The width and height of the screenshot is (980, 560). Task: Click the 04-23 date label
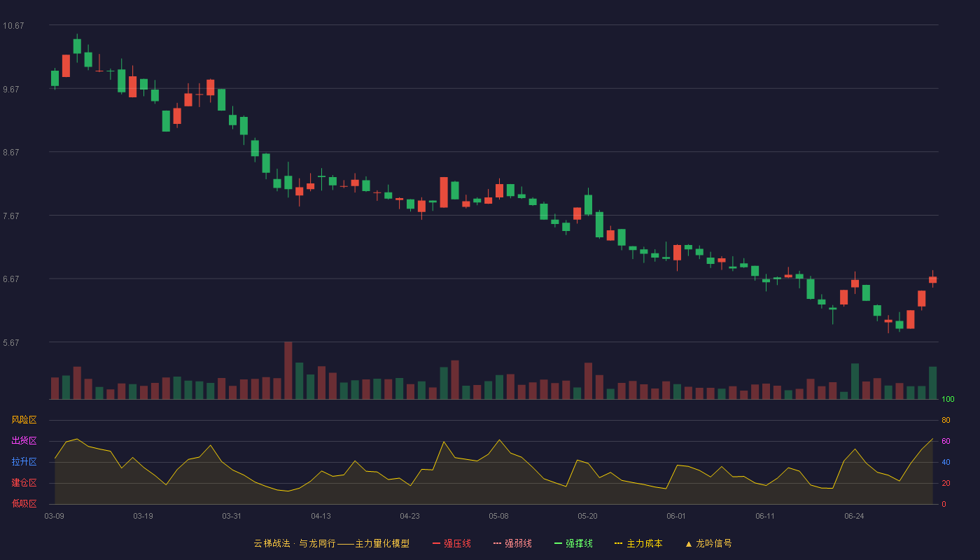tap(409, 516)
